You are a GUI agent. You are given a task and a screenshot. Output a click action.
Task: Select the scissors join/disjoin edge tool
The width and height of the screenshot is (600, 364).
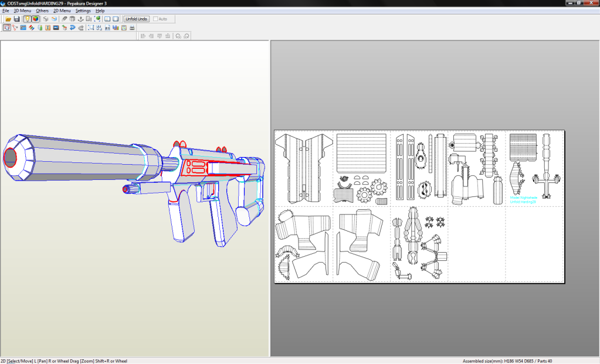point(15,28)
